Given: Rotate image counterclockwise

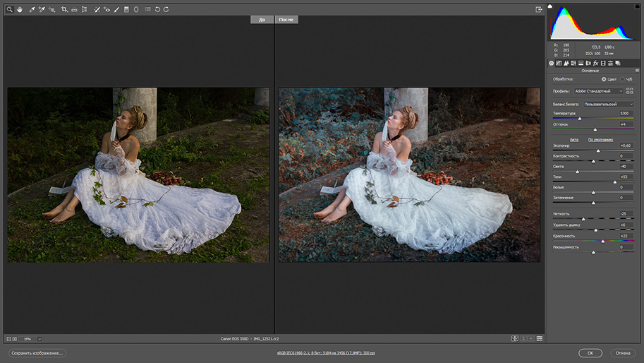Looking at the screenshot, I should 157,9.
